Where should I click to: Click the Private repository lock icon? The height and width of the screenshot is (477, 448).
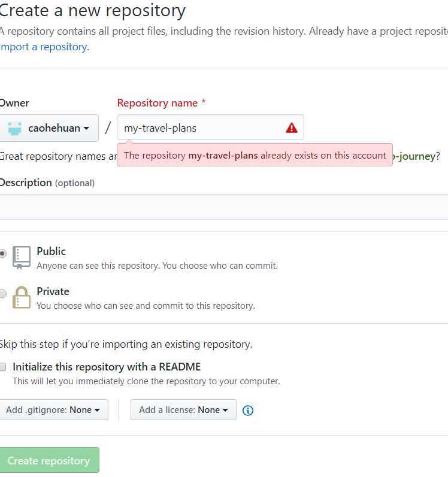click(x=22, y=297)
